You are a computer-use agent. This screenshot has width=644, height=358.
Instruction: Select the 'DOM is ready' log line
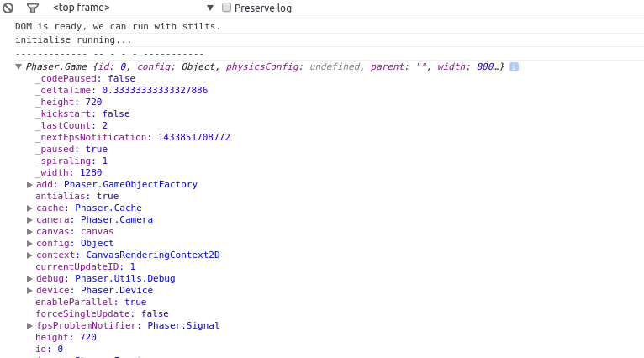tap(118, 26)
